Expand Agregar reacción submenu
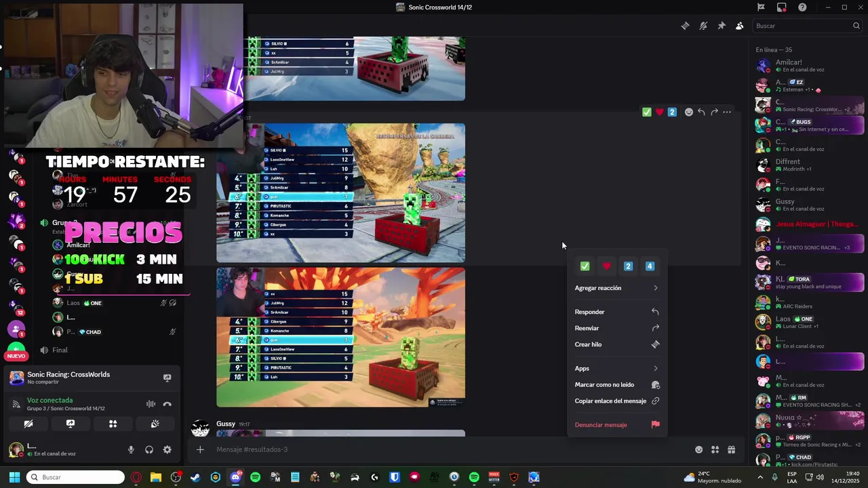The height and width of the screenshot is (488, 868). 617,288
